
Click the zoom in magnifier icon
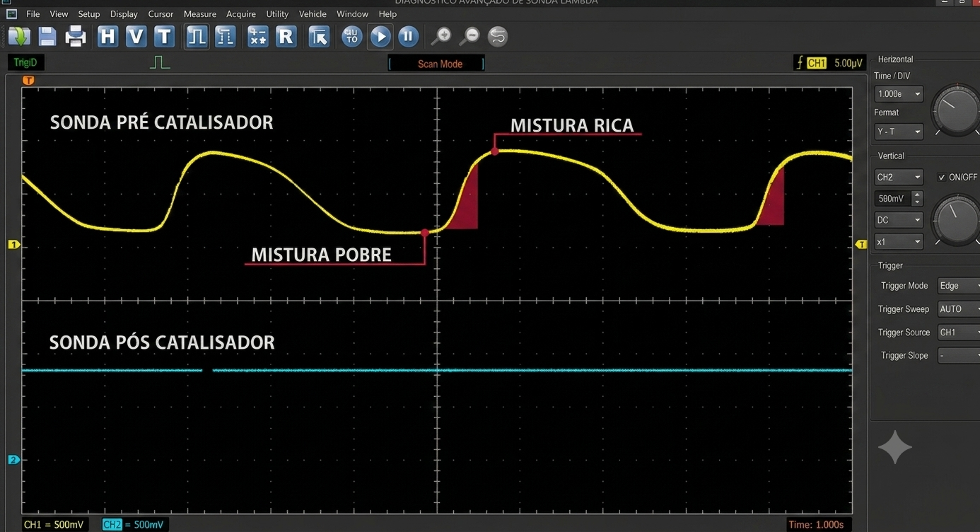[441, 36]
